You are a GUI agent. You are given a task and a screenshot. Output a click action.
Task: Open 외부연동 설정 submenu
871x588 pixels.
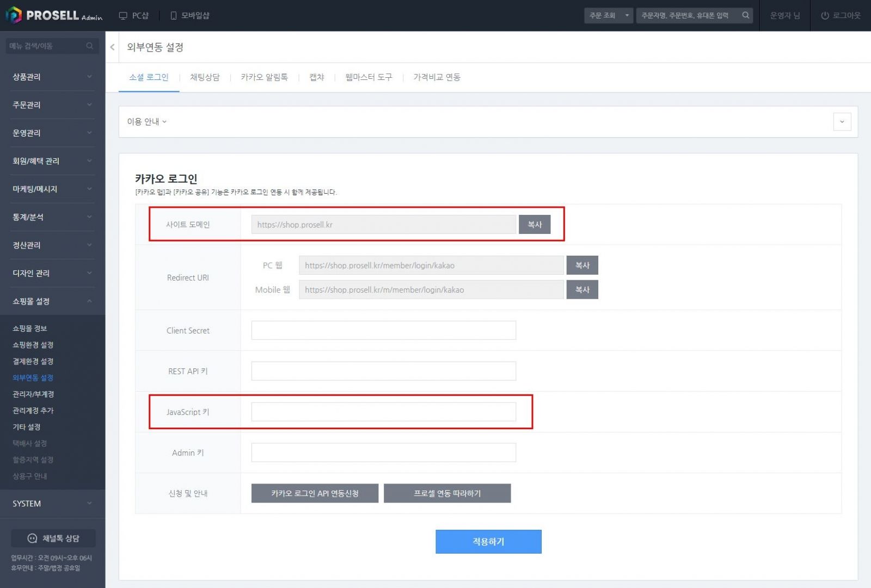click(33, 377)
